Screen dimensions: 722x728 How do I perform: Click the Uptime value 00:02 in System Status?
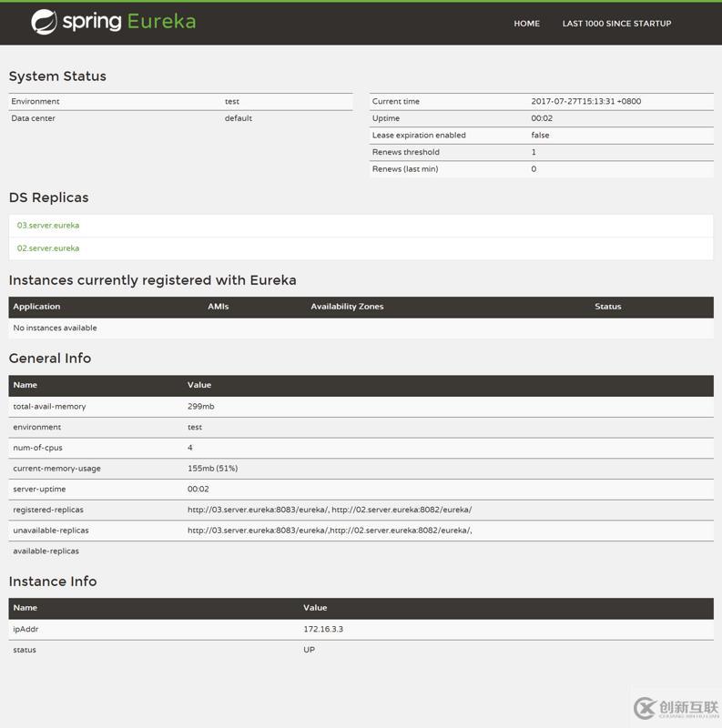point(542,118)
